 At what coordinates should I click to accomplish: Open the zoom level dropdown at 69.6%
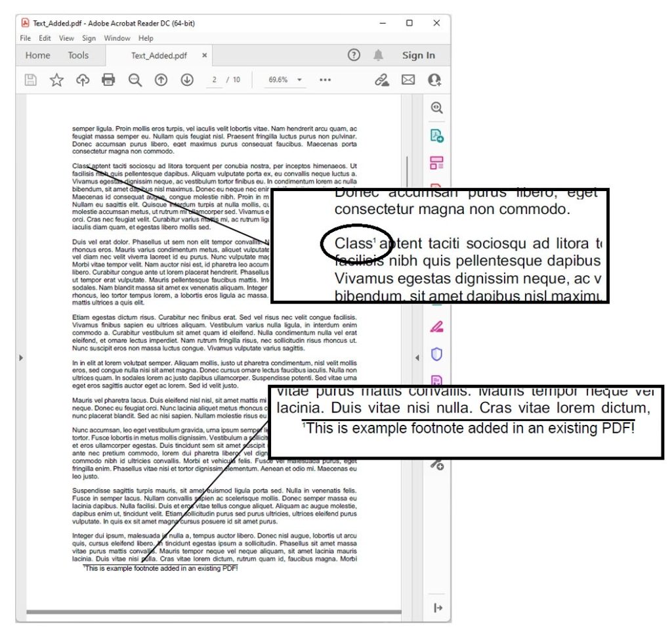coord(283,79)
